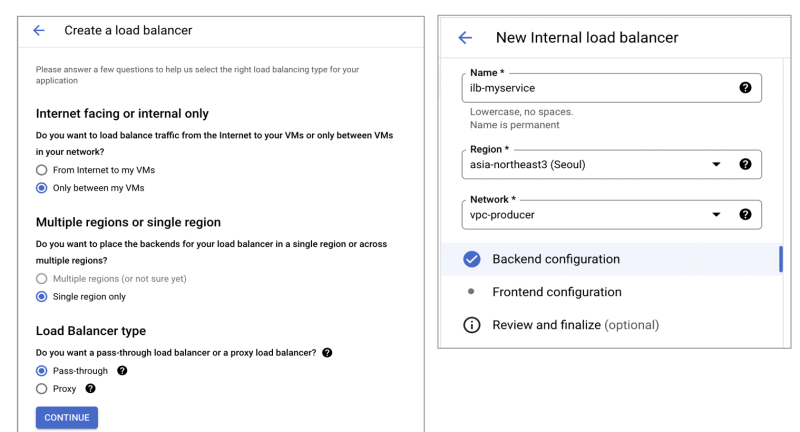Open the Backend configuration section
This screenshot has height=432, width=800.
556,259
